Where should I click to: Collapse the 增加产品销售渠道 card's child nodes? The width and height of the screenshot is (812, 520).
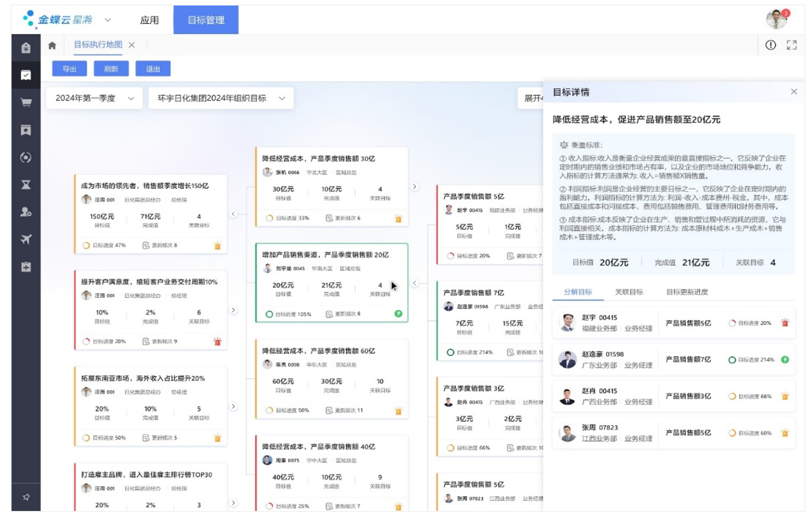(415, 284)
